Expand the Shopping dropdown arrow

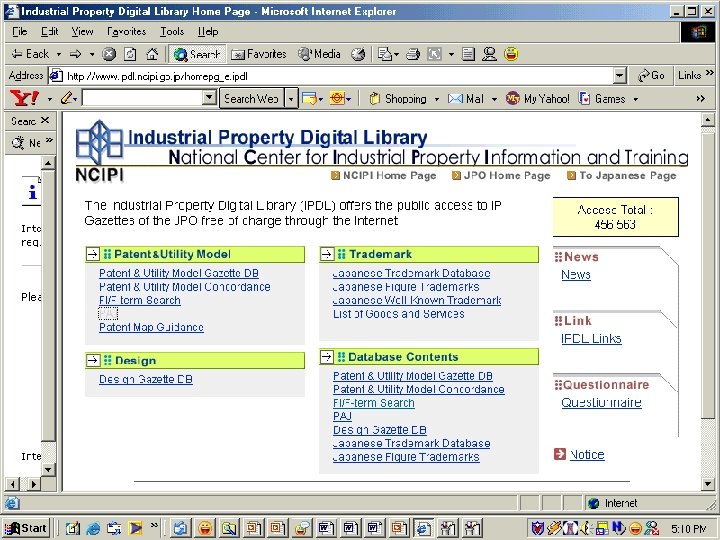pyautogui.click(x=437, y=99)
